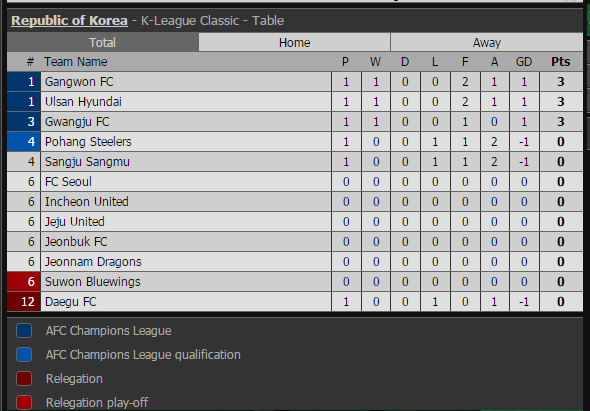Image resolution: width=590 pixels, height=411 pixels.
Task: Click the Suwon Bluewings red position badge
Action: tap(24, 282)
